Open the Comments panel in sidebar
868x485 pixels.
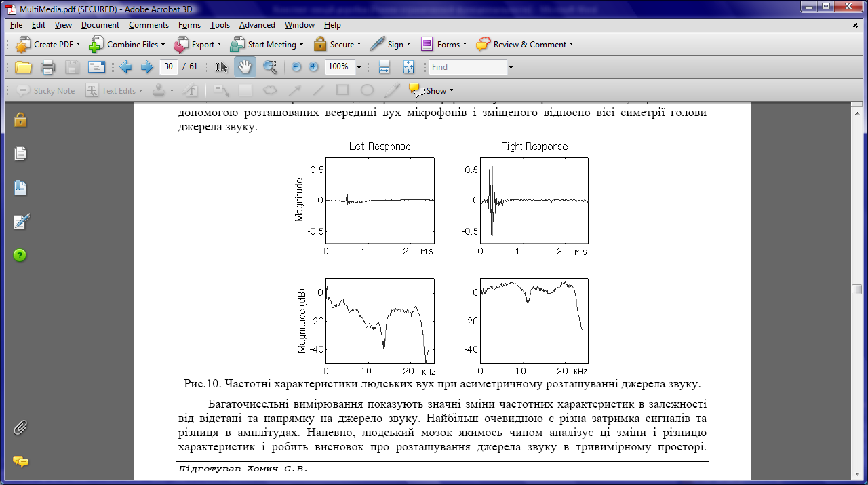(x=21, y=461)
